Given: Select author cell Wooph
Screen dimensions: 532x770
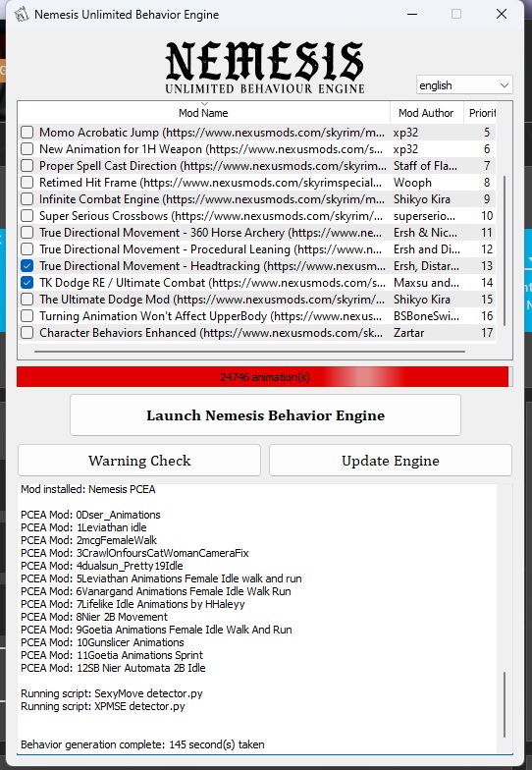Looking at the screenshot, I should click(412, 183).
